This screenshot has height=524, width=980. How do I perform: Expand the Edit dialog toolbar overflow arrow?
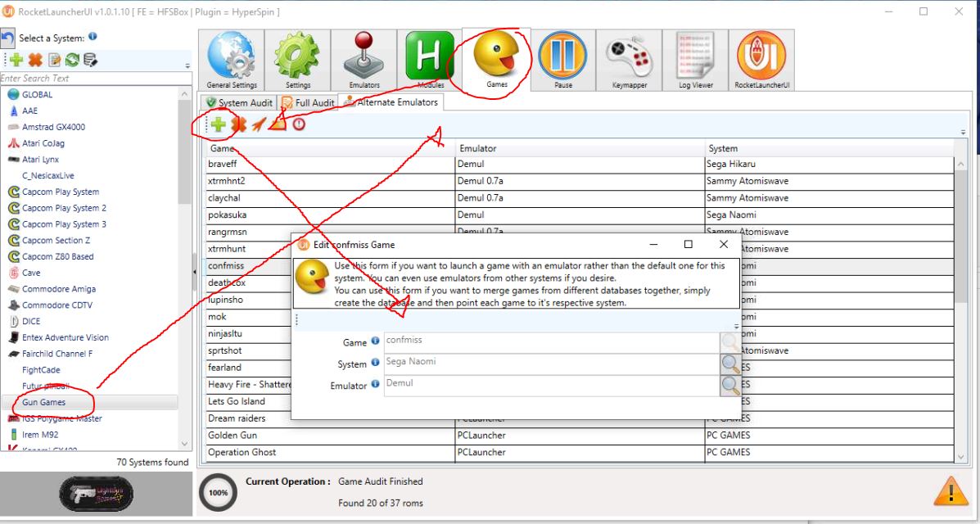point(736,326)
